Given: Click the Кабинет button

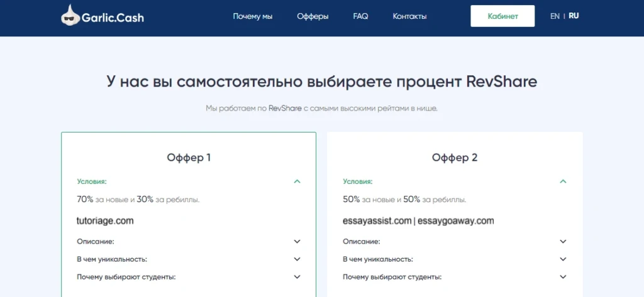Looking at the screenshot, I should (x=502, y=16).
